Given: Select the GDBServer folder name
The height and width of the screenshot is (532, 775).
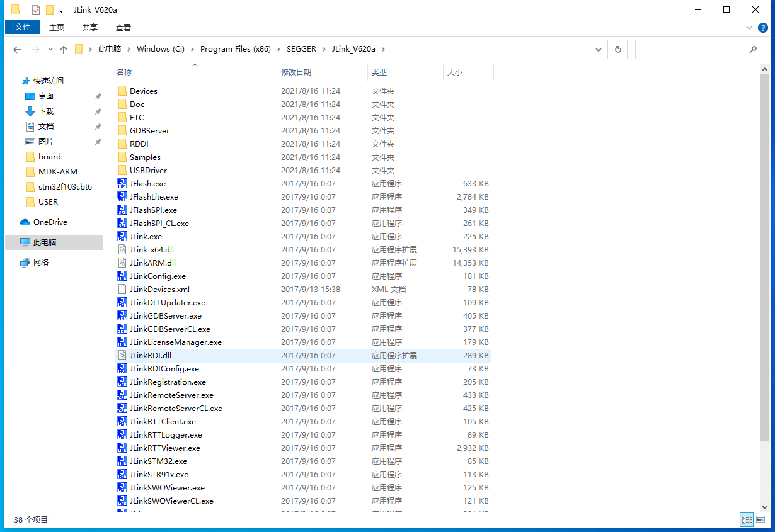Looking at the screenshot, I should point(149,131).
